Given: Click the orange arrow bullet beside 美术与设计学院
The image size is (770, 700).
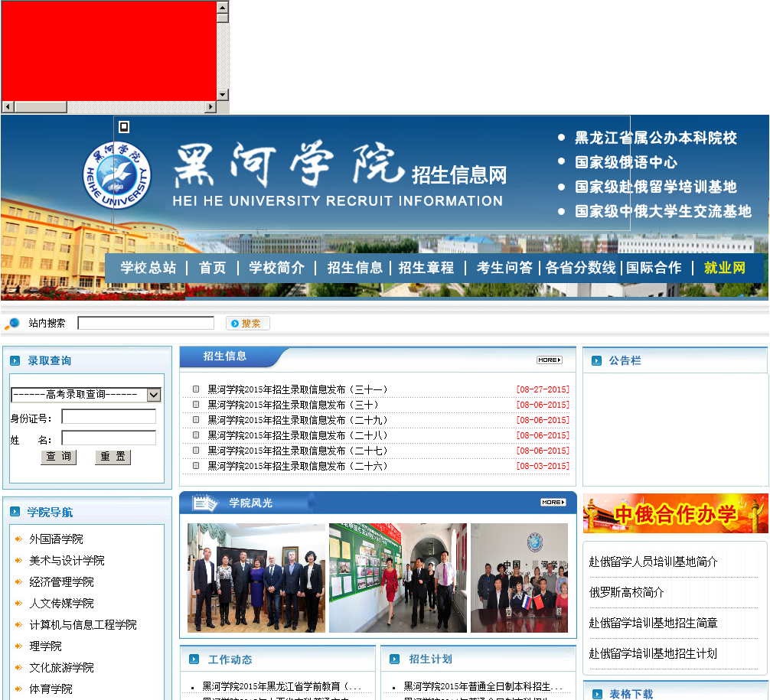Looking at the screenshot, I should pyautogui.click(x=18, y=561).
